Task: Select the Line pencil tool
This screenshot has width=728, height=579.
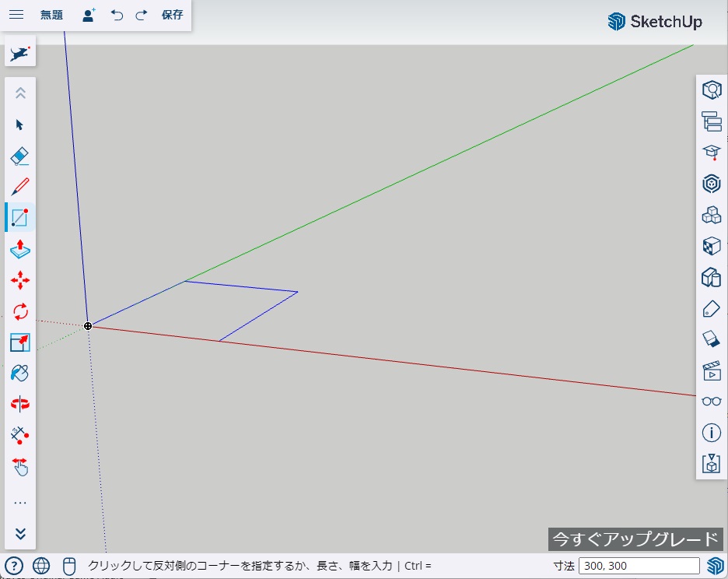Action: pyautogui.click(x=20, y=187)
